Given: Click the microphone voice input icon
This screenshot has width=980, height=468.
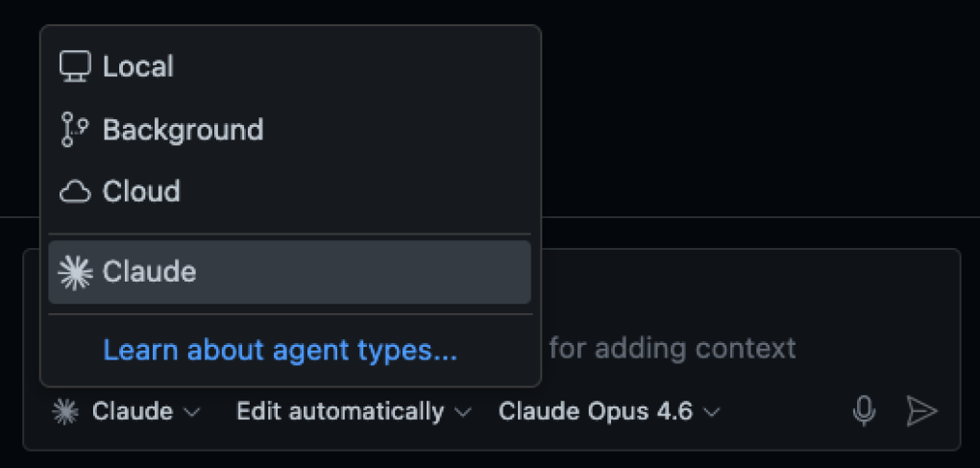Looking at the screenshot, I should [x=864, y=411].
